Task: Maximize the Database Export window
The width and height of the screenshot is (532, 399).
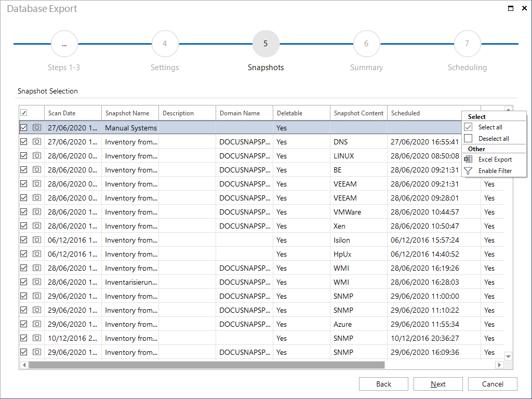Action: coord(511,8)
